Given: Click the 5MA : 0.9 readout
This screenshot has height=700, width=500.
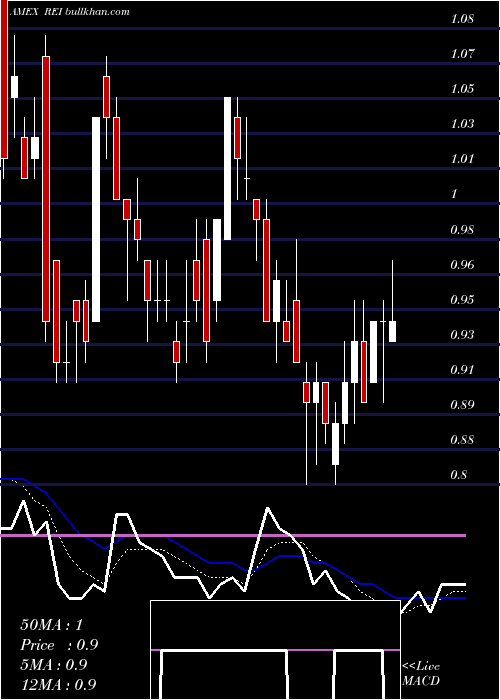Looking at the screenshot, I should coord(54,665).
